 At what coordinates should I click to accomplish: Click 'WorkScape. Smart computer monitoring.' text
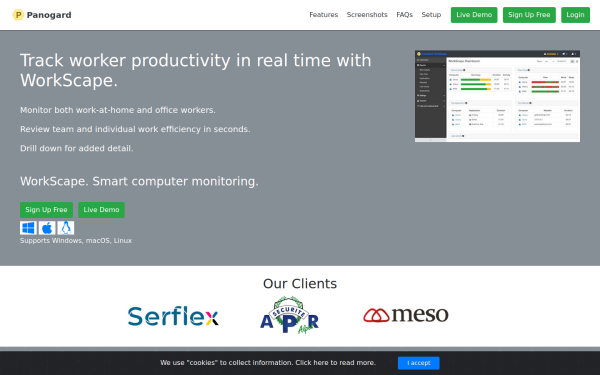point(139,181)
